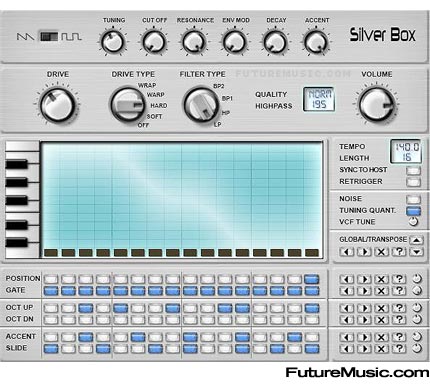Screen dimensions: 430x386
Task: Click the Tempo 140.0 display field
Action: click(406, 147)
